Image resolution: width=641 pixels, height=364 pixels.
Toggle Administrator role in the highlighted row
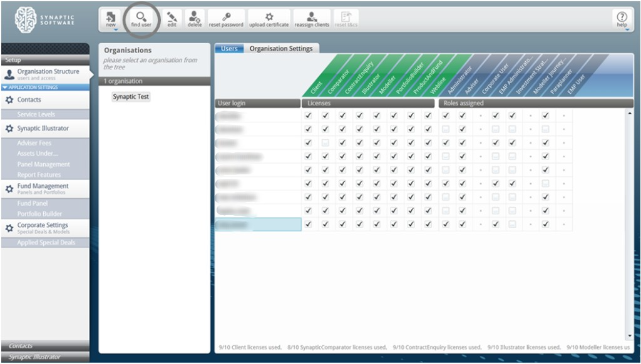446,224
